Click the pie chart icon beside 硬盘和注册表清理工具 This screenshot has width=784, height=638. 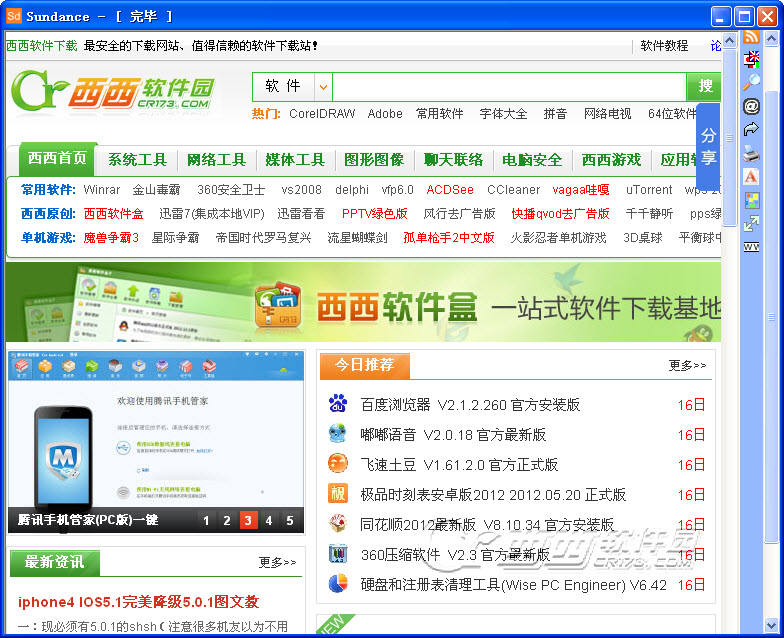(x=338, y=584)
